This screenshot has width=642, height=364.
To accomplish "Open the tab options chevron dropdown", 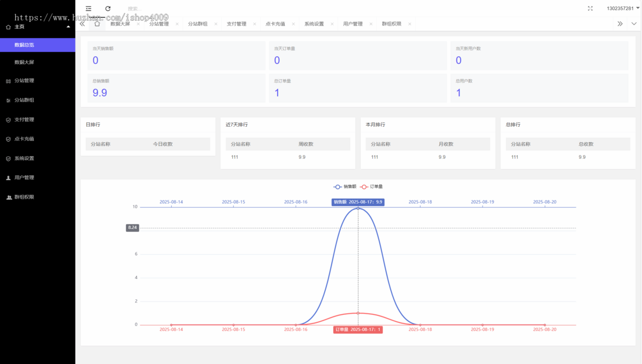I will click(x=634, y=24).
